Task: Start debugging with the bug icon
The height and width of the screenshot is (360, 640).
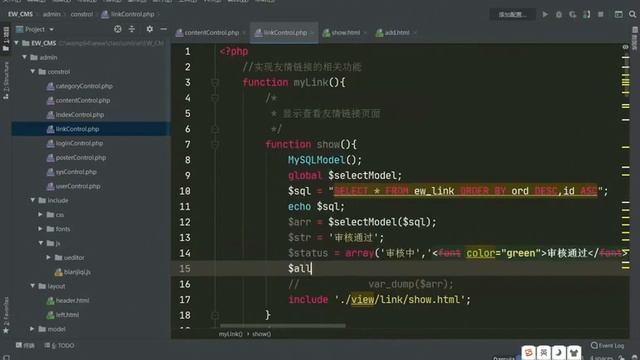Action: point(559,14)
